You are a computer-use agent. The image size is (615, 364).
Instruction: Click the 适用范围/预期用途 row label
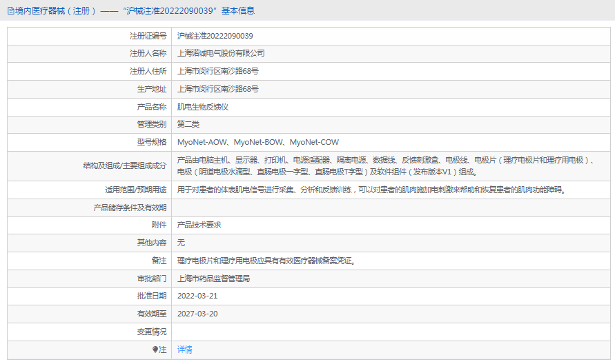(x=136, y=190)
